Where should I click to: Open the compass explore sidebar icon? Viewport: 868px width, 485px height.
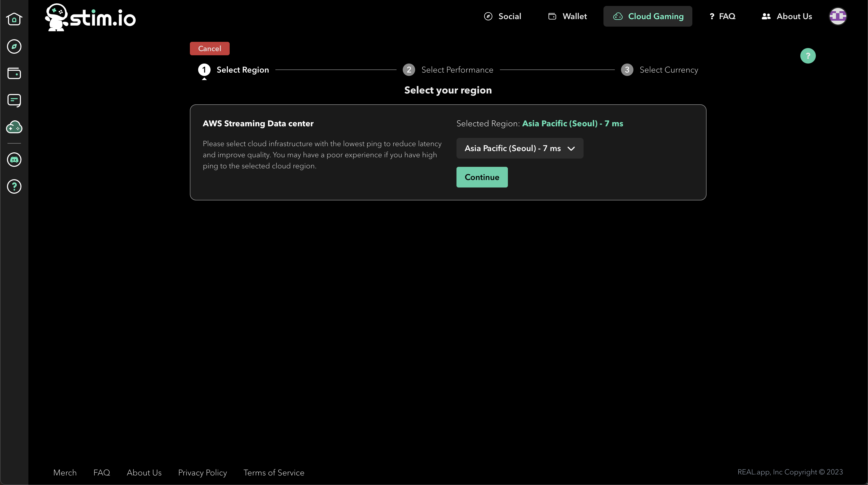(14, 46)
